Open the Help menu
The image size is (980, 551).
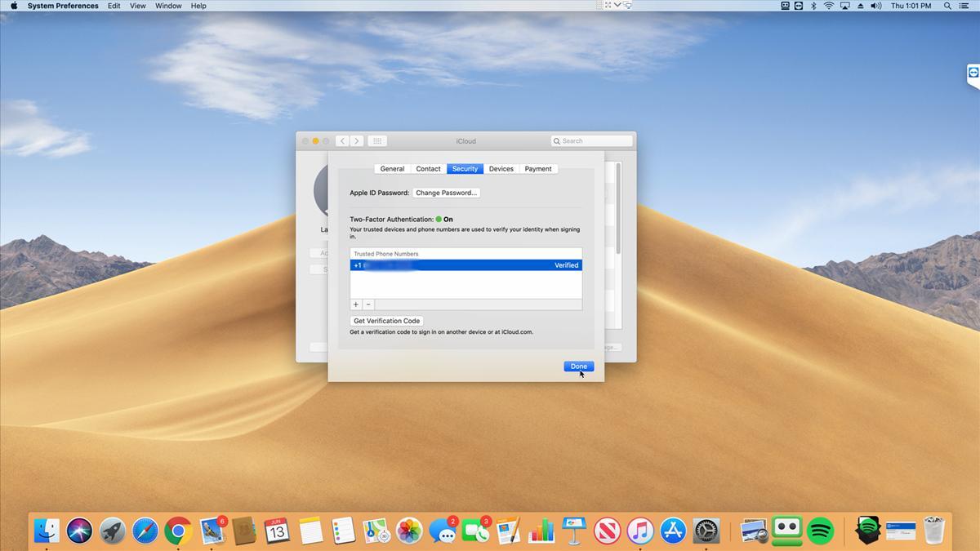click(x=198, y=6)
